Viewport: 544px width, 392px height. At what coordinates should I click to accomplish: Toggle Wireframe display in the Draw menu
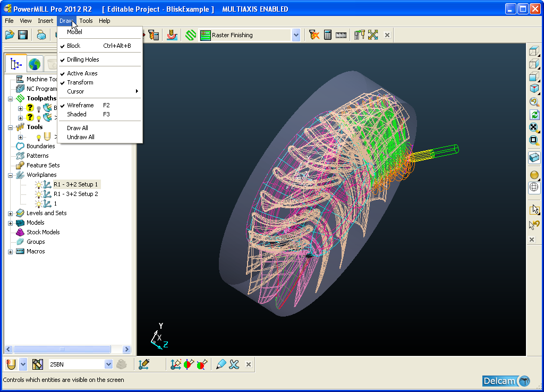pos(100,106)
